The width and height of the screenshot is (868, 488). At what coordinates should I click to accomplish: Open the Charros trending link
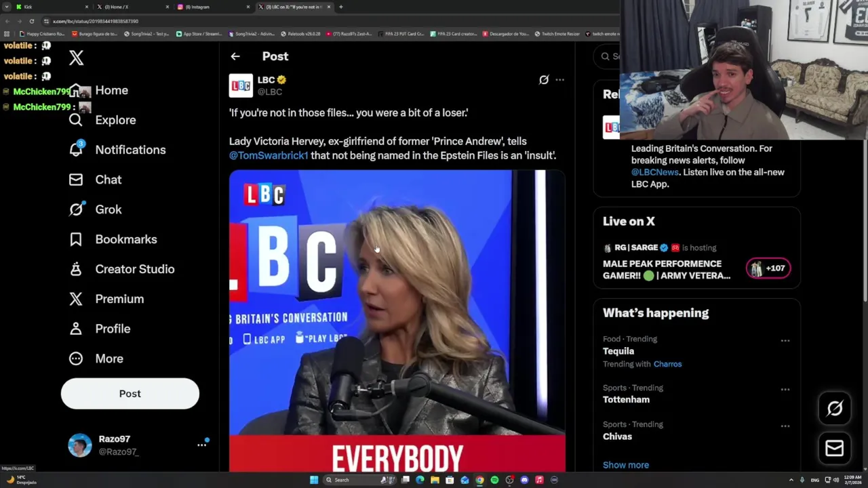[x=667, y=364]
